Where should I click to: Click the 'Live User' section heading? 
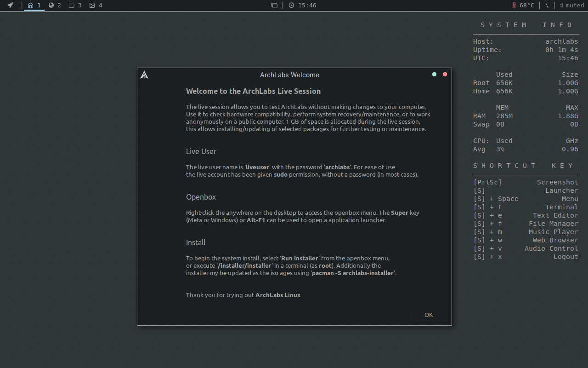pyautogui.click(x=201, y=151)
